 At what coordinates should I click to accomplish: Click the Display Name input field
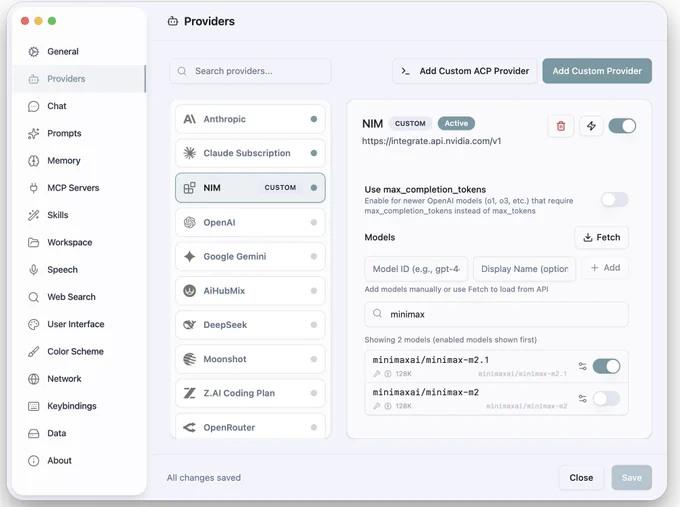click(524, 269)
